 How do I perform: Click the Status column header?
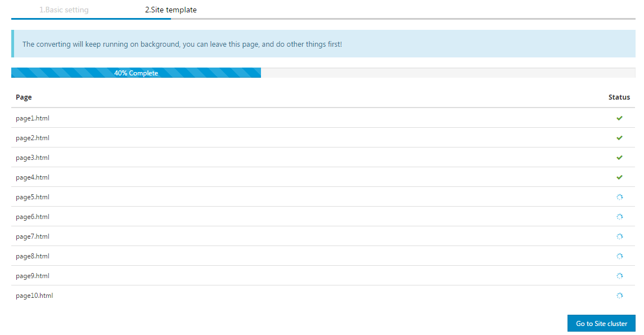619,97
